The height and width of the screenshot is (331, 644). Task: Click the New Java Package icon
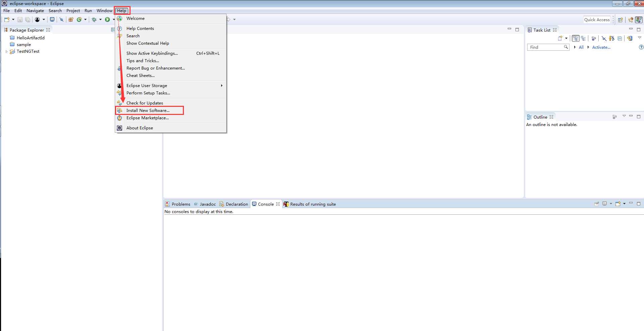71,19
